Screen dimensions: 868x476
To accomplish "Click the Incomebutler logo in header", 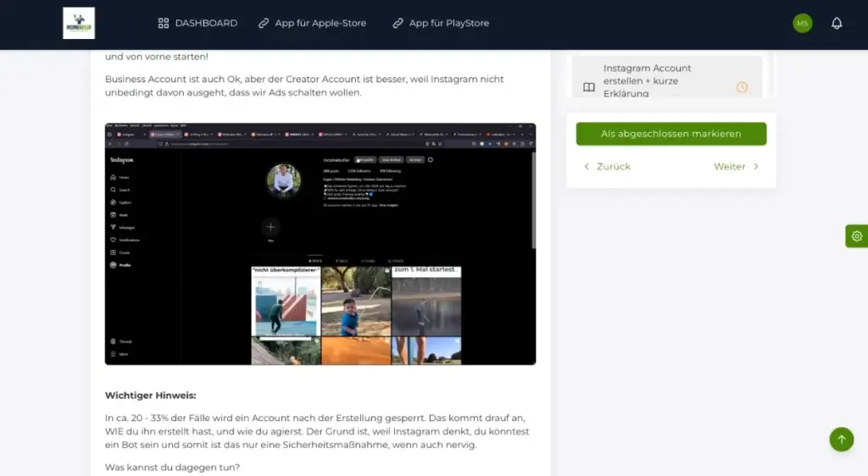I will coord(79,24).
